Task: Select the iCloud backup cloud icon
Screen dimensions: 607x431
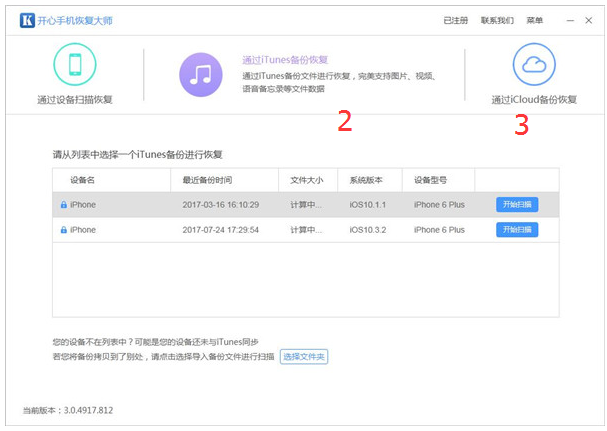Action: 534,64
